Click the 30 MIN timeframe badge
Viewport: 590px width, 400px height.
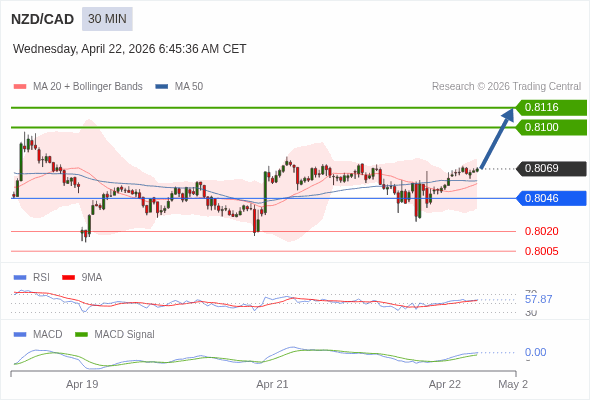107,19
